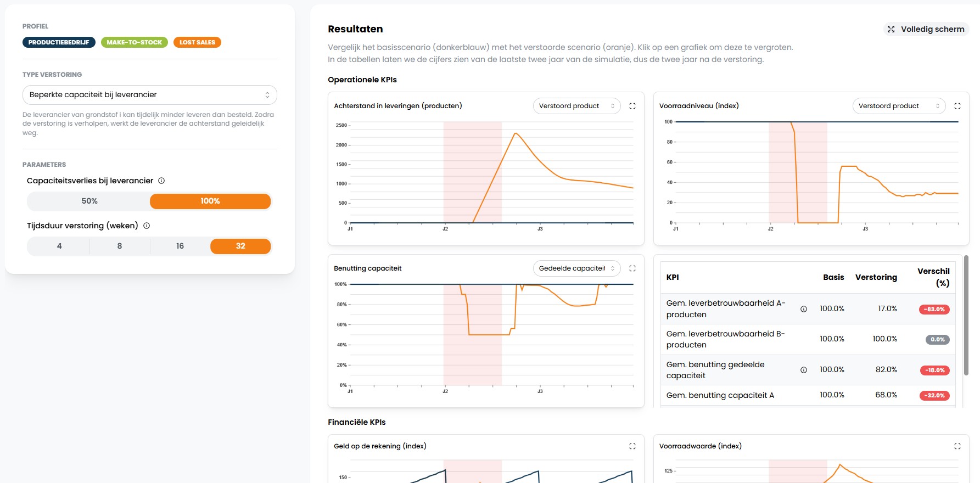Viewport: 980px width, 483px height.
Task: Click the Gem. leverbetrouwbaarheid B-producten label
Action: click(726, 339)
